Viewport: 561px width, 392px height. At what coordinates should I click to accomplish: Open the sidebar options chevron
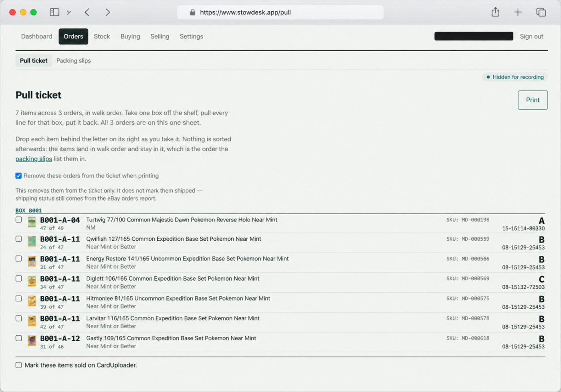[69, 12]
